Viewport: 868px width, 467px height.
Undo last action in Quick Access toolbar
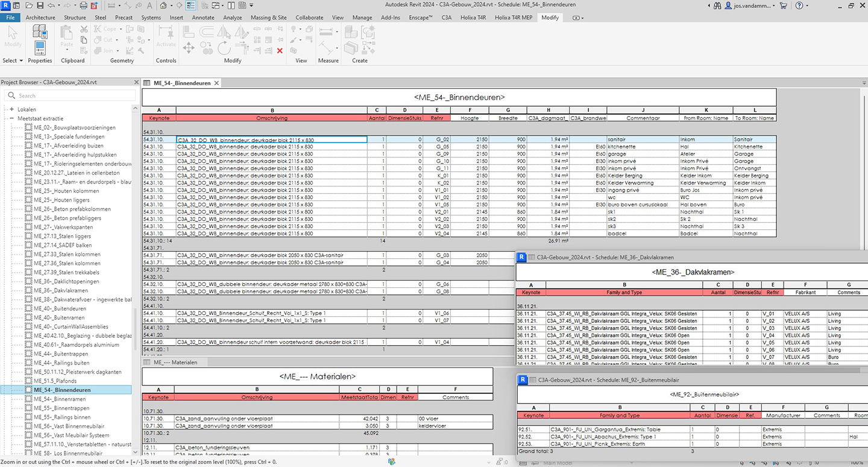coord(51,5)
